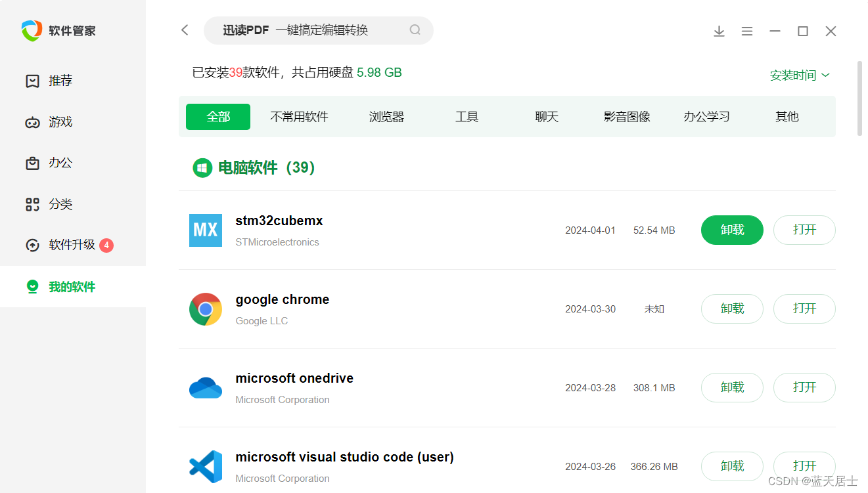Select the 不常用软件 filter tab

(299, 117)
